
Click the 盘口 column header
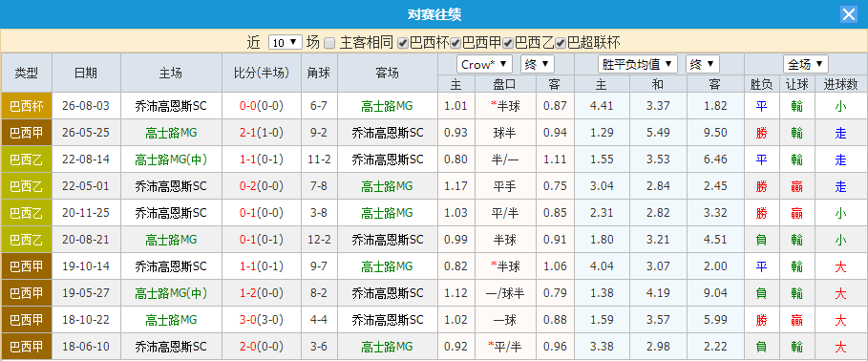click(504, 84)
